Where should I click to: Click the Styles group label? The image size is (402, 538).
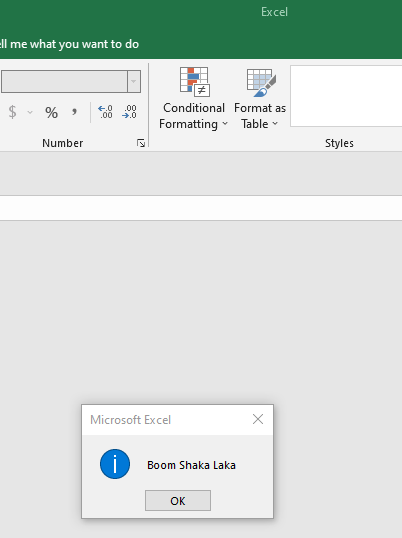tap(339, 143)
